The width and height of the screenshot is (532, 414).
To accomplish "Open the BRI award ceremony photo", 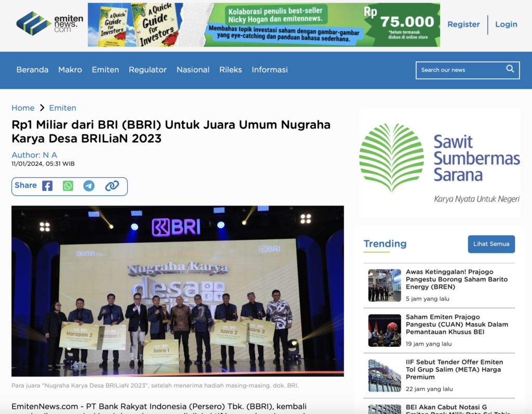I will pyautogui.click(x=178, y=291).
